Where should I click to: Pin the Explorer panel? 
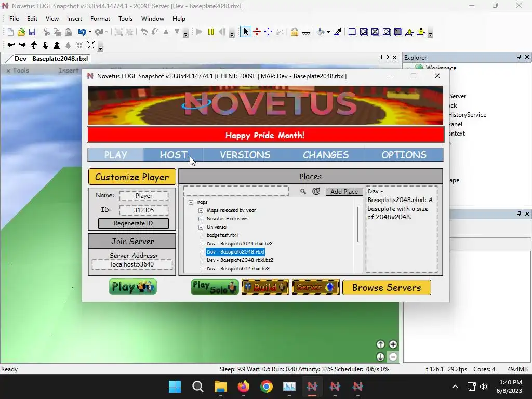[x=519, y=57]
